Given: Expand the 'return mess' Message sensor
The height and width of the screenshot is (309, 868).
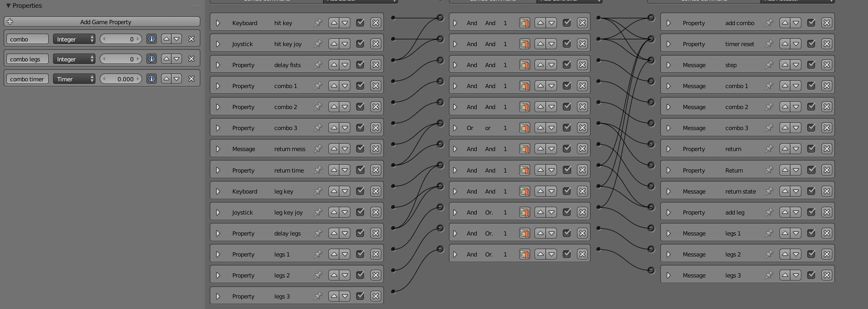Looking at the screenshot, I should point(218,149).
